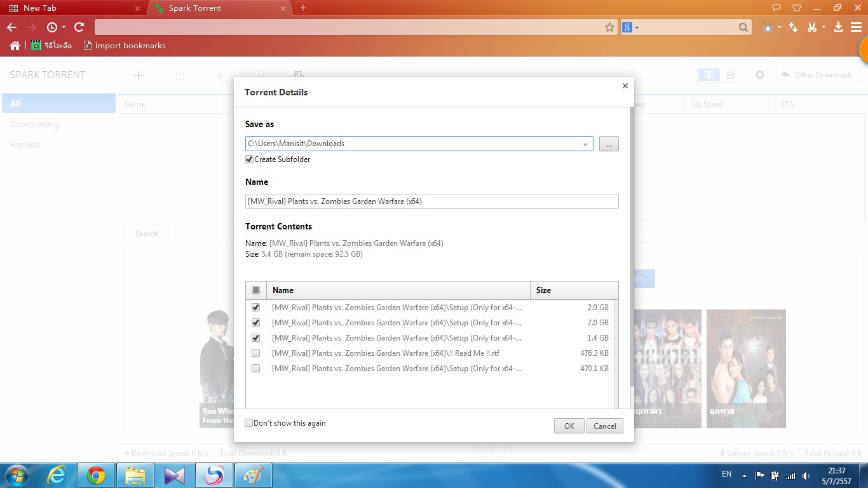The image size is (868, 488).
Task: Click the media downloader TV icon
Action: 768,27
